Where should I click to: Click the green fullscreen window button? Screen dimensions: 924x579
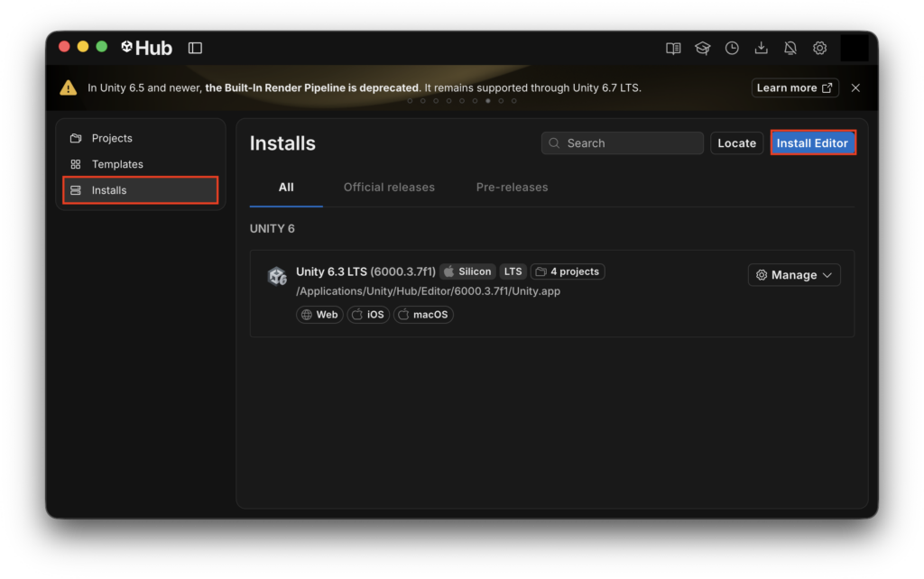(x=102, y=47)
